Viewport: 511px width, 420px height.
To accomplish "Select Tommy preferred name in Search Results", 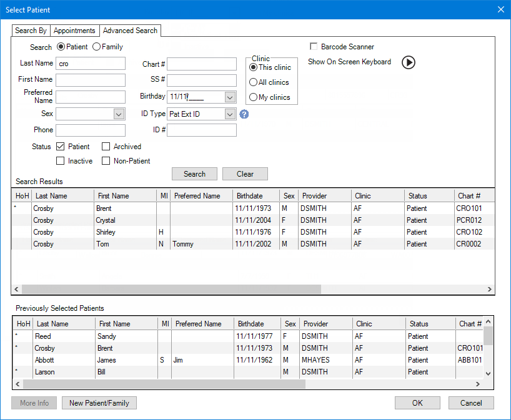I will [183, 244].
